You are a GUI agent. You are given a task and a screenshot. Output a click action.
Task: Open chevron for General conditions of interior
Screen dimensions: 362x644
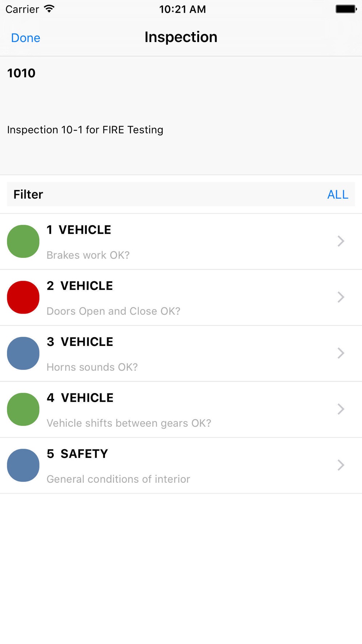tap(341, 465)
